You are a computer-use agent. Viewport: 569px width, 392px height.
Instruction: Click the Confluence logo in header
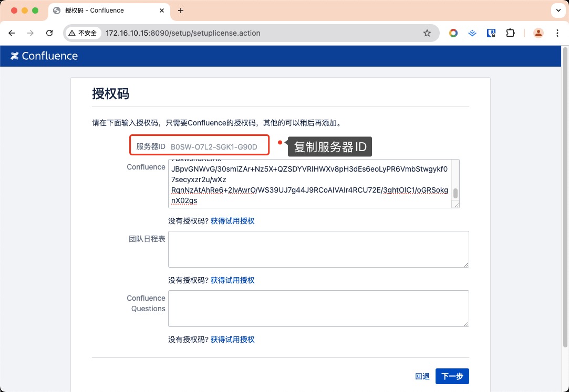tap(44, 56)
